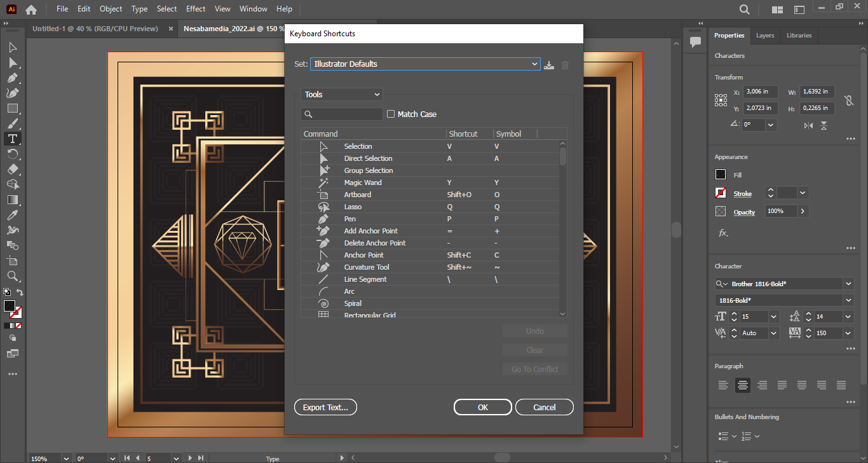Open the Set Illustrator Defaults dropdown
This screenshot has height=463, width=868.
click(x=424, y=64)
